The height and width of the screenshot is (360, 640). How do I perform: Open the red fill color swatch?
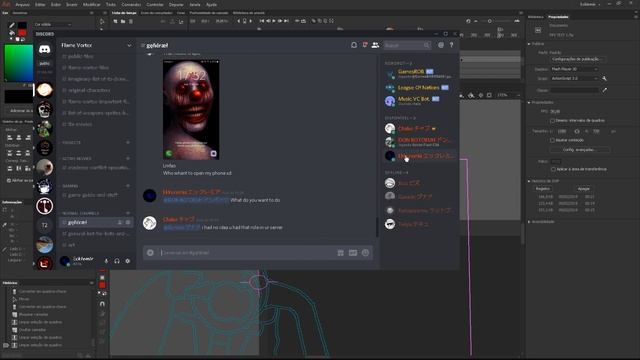coord(22,32)
